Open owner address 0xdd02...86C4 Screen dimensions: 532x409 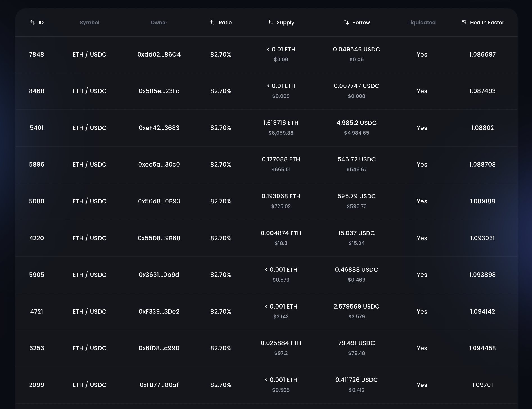(x=159, y=55)
